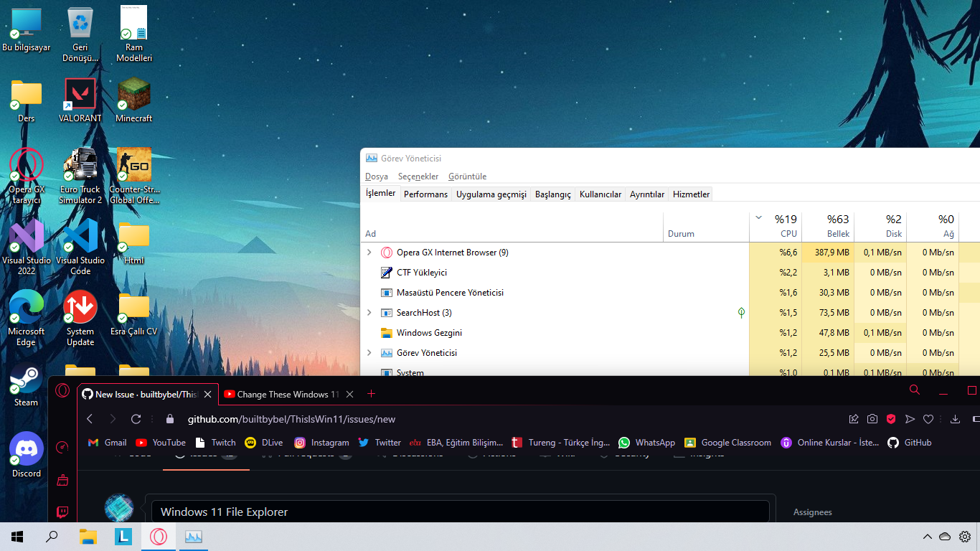Open the WhatsApp bookmark
The image size is (980, 551).
click(x=646, y=443)
